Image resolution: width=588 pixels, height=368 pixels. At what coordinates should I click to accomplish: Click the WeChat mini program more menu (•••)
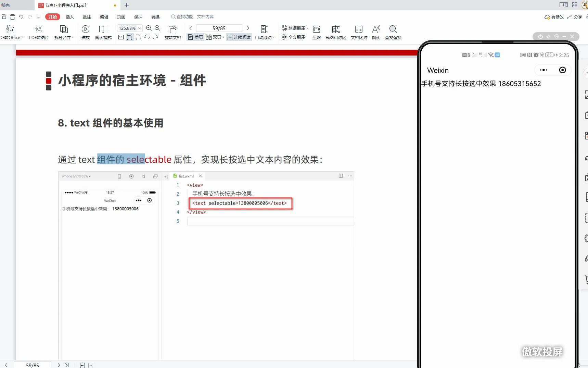pyautogui.click(x=544, y=70)
